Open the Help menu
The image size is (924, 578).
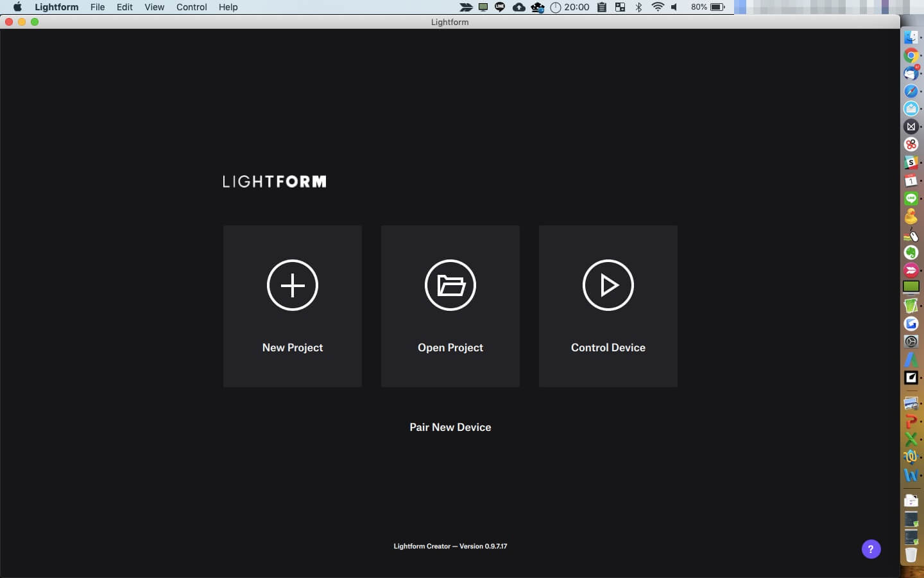[228, 7]
